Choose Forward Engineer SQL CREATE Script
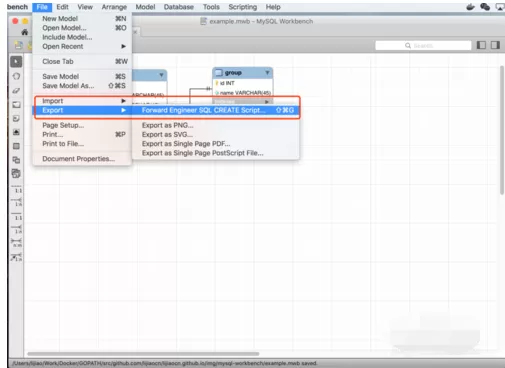The image size is (505, 368). coord(216,110)
